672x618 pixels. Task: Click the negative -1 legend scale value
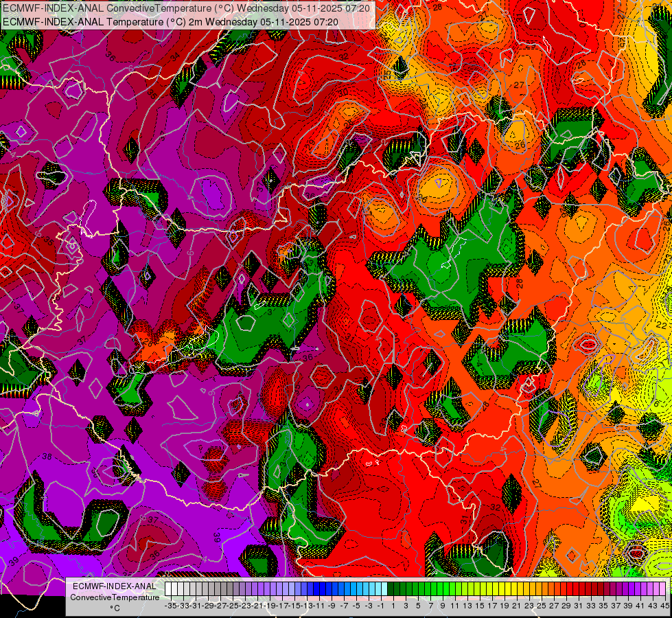click(381, 606)
